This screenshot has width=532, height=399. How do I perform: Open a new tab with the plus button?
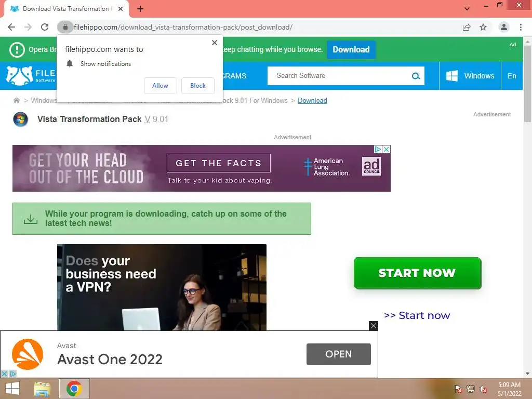pos(140,9)
